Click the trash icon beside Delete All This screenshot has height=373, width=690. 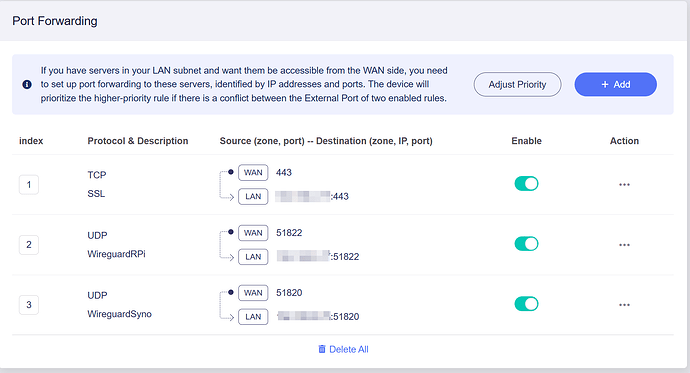click(322, 349)
